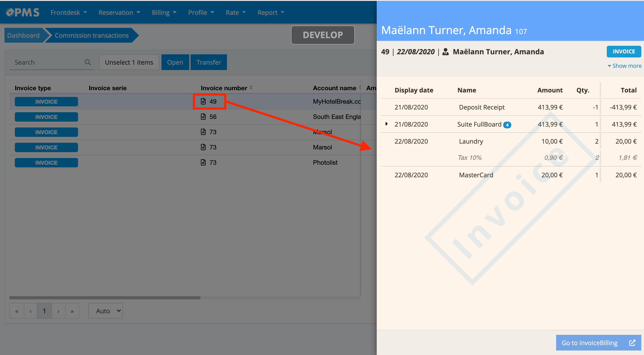Click the Transfer button
Image resolution: width=644 pixels, height=355 pixels.
pyautogui.click(x=209, y=62)
